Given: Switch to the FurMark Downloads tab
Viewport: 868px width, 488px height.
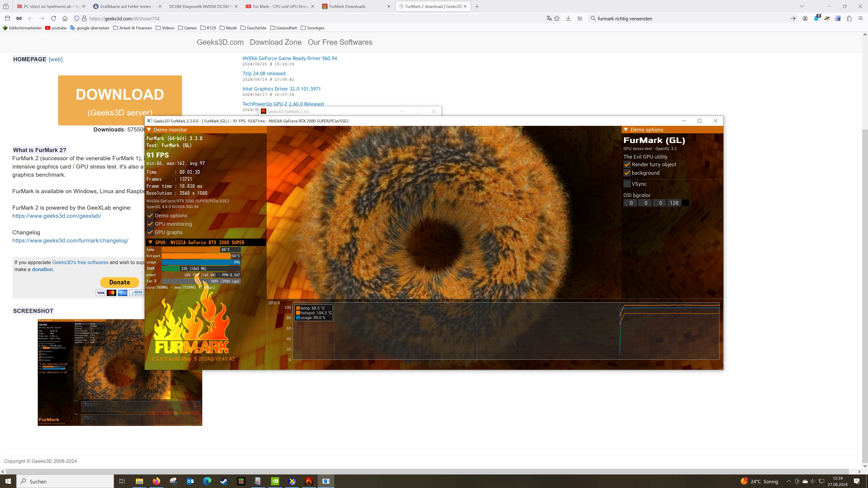Looking at the screenshot, I should click(x=347, y=6).
